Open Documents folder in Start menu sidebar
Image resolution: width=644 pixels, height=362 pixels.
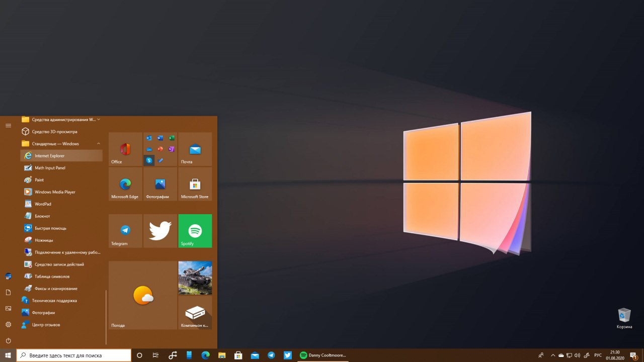pyautogui.click(x=8, y=292)
